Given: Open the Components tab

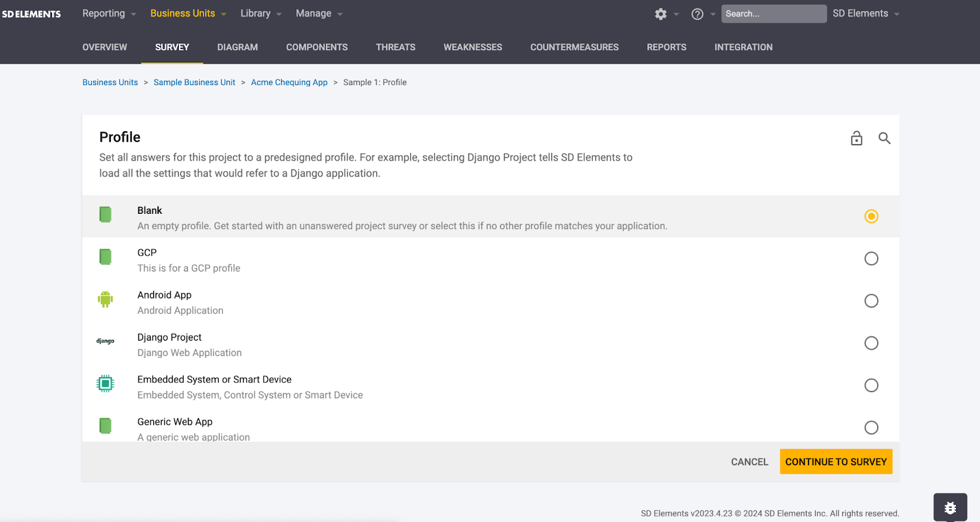Looking at the screenshot, I should pos(317,47).
